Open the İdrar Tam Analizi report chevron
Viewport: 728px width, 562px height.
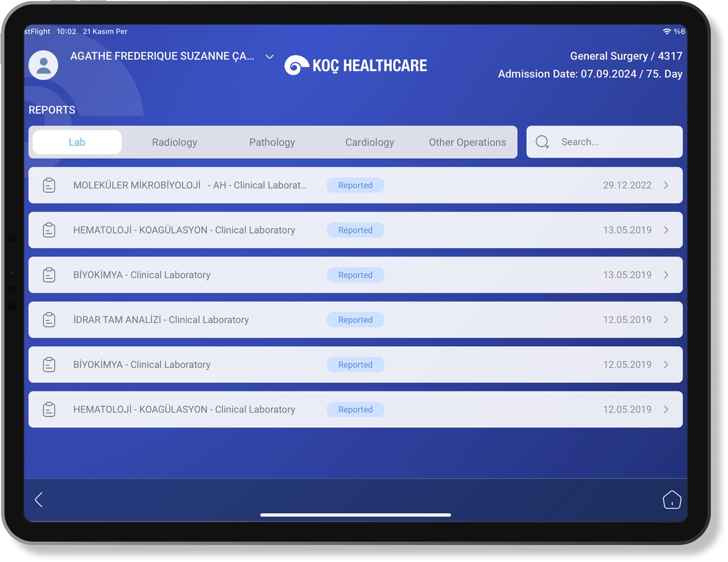666,320
